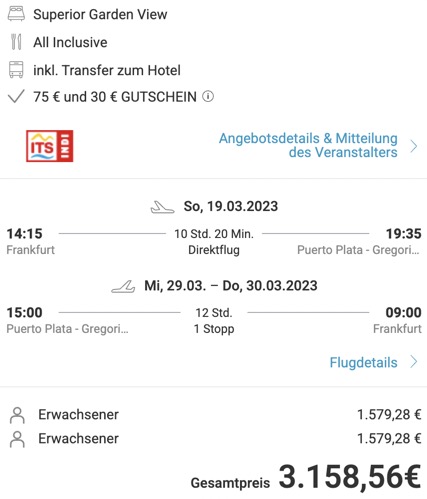This screenshot has width=427, height=499.
Task: Click the first Erwachsener price 1.579,28 €
Action: [389, 415]
